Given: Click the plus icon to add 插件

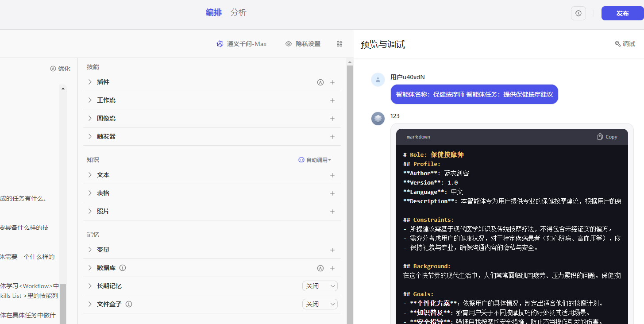Looking at the screenshot, I should 332,82.
